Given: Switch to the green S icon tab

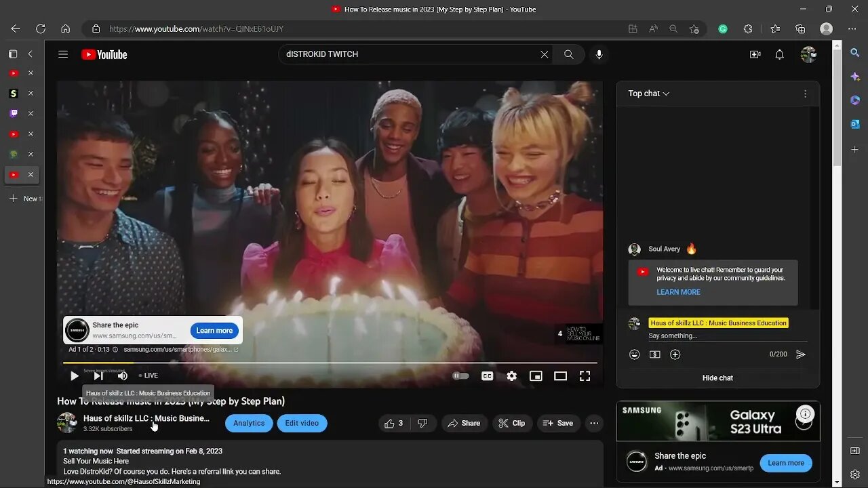Looking at the screenshot, I should click(14, 94).
